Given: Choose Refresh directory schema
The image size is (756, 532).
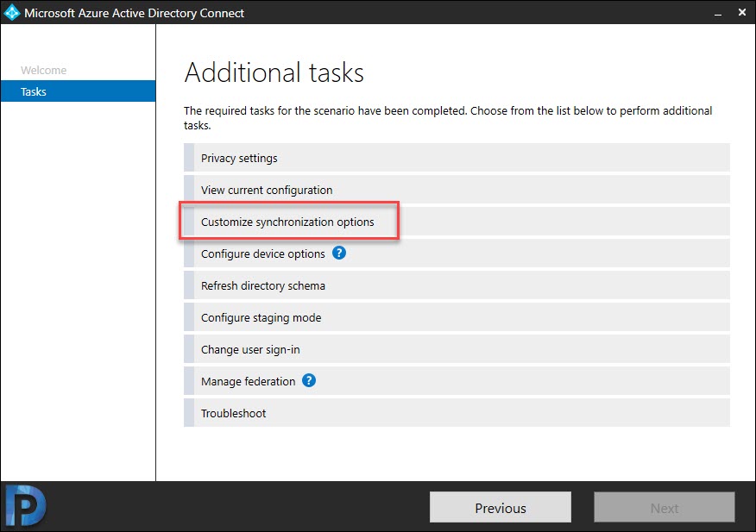Looking at the screenshot, I should point(457,285).
